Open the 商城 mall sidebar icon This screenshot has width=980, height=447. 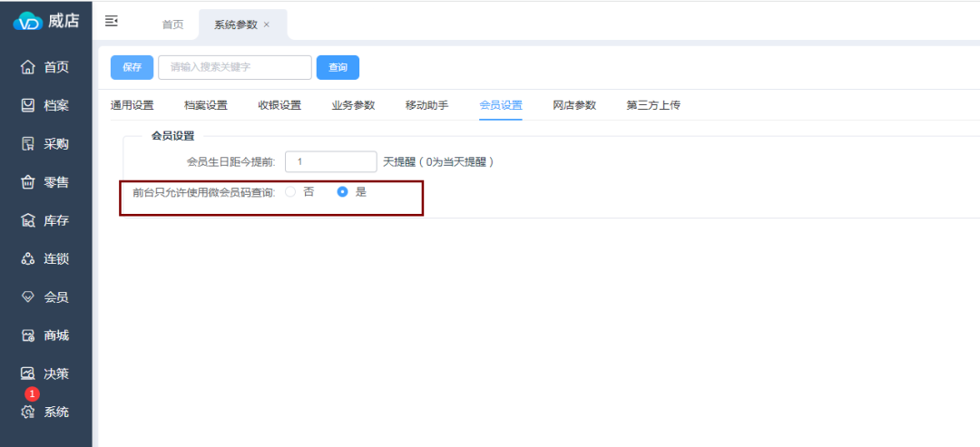coord(27,335)
